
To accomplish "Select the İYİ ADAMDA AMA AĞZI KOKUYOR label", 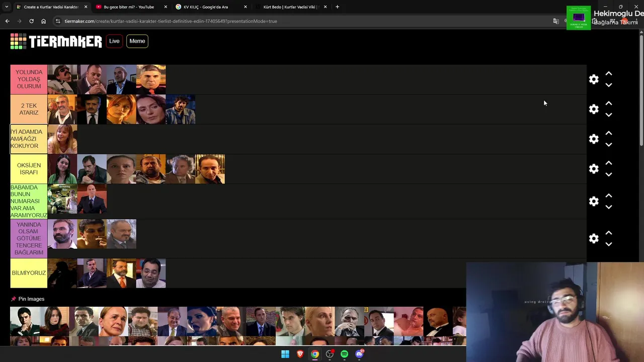I will point(29,139).
